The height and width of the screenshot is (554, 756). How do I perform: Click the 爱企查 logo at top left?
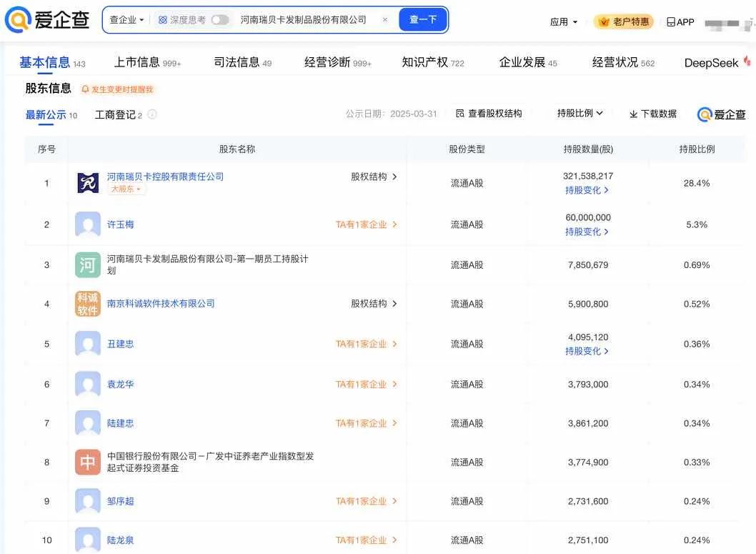[47, 20]
